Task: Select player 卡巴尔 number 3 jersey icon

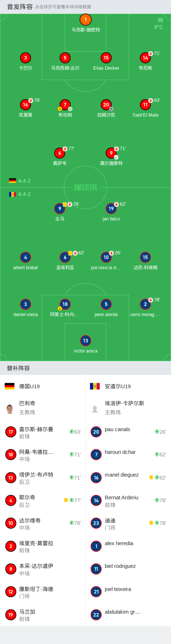Action: click(25, 58)
